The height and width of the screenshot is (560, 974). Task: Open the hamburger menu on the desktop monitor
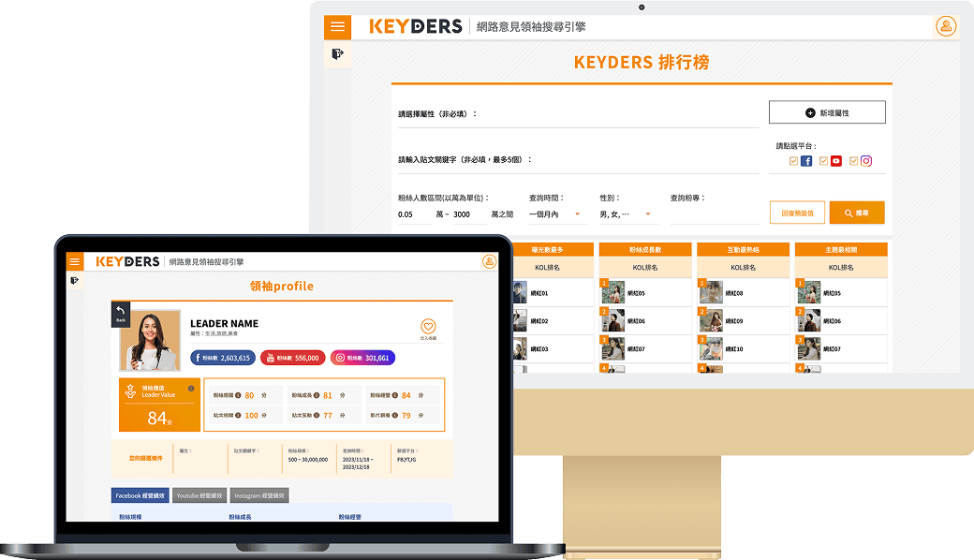(337, 27)
